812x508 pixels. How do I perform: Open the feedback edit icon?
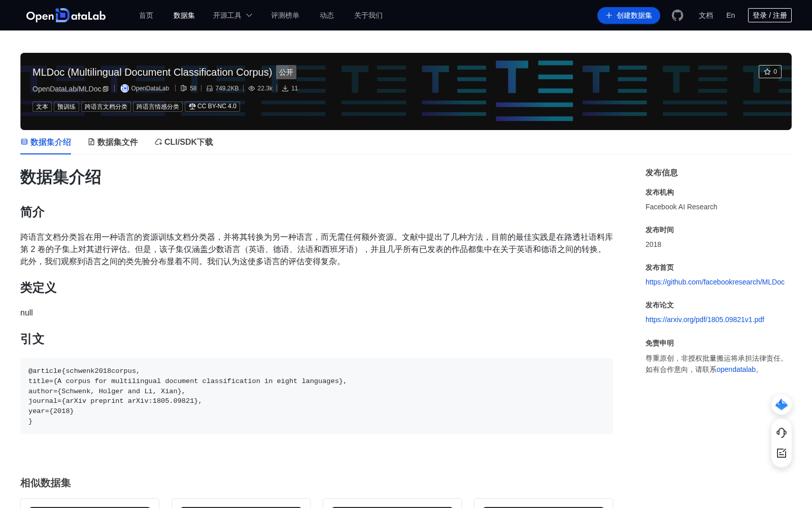pos(782,453)
